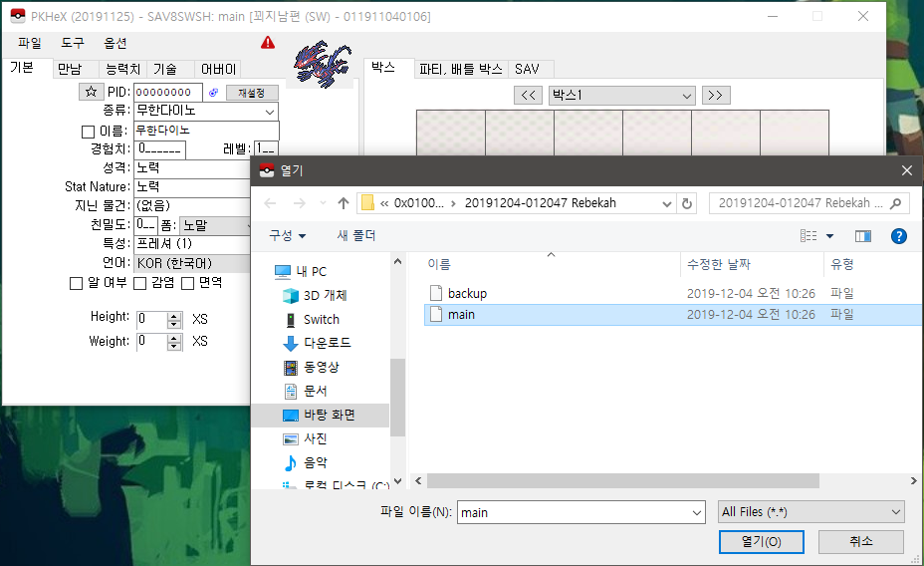Click the PID input field
This screenshot has width=924, height=566.
click(168, 92)
